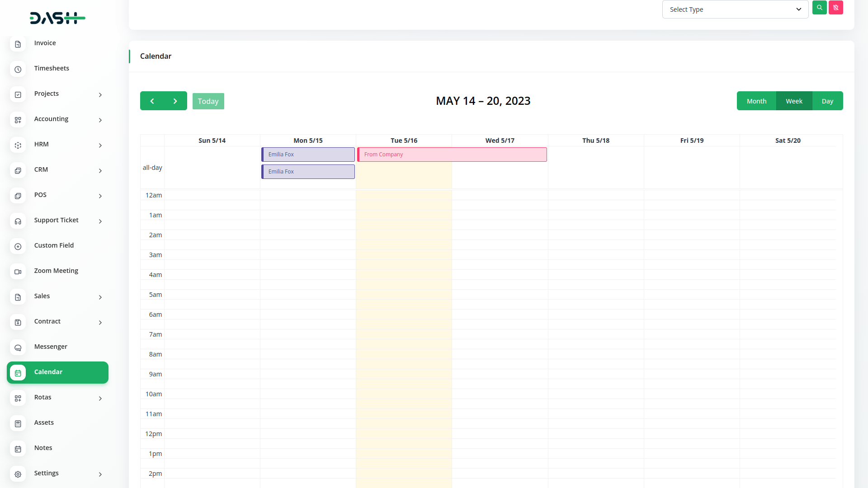Select the Week view tab
The height and width of the screenshot is (488, 868).
pyautogui.click(x=794, y=101)
